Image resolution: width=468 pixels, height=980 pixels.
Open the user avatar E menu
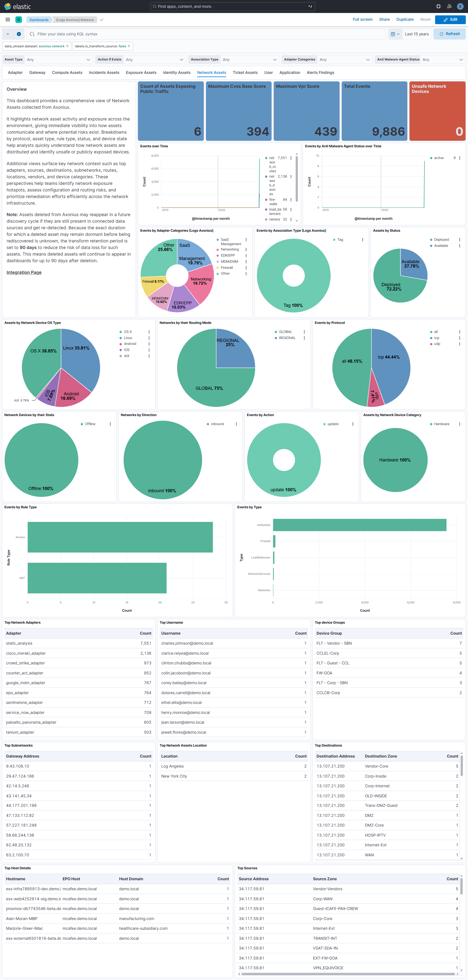(x=460, y=7)
